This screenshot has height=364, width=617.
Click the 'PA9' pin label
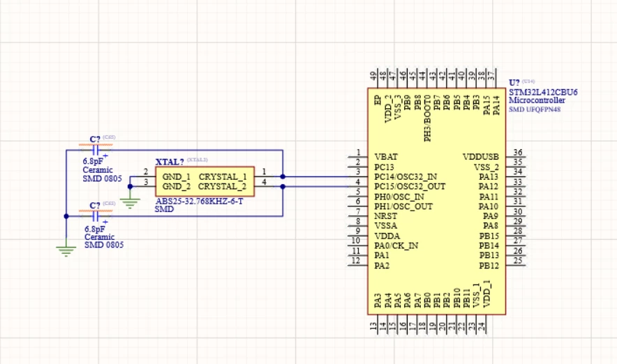tap(491, 216)
